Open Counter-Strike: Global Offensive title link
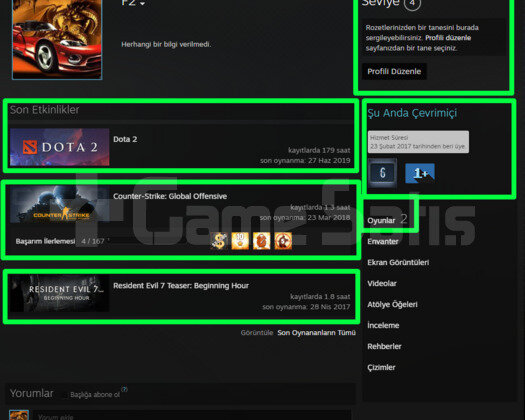 (170, 196)
